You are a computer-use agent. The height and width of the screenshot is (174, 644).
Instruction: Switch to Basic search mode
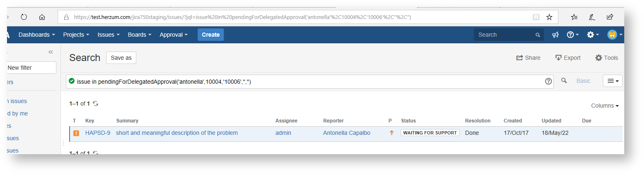(x=583, y=81)
